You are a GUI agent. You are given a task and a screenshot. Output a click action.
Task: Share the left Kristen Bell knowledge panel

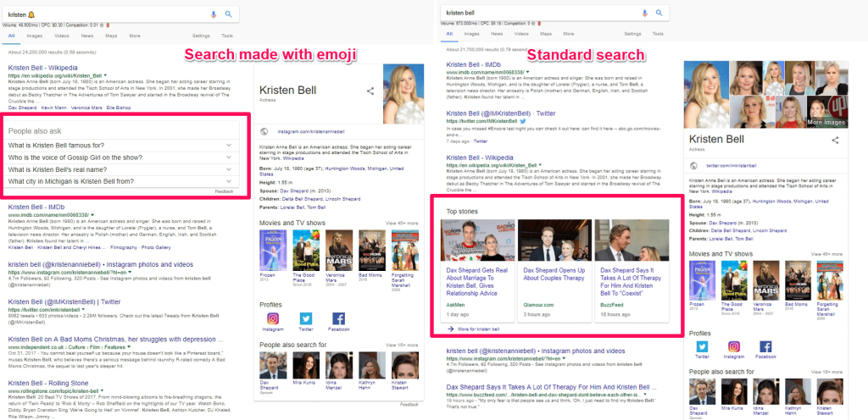pos(370,91)
